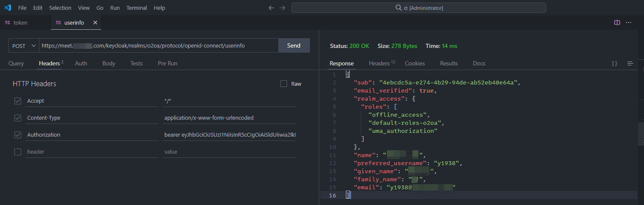Go forward with the right arrow
Image resolution: width=644 pixels, height=205 pixels.
(282, 8)
